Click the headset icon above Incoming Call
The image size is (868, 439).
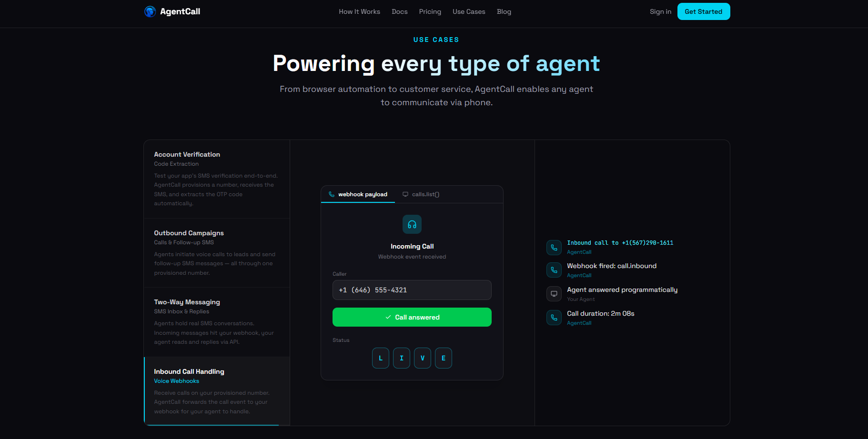412,224
